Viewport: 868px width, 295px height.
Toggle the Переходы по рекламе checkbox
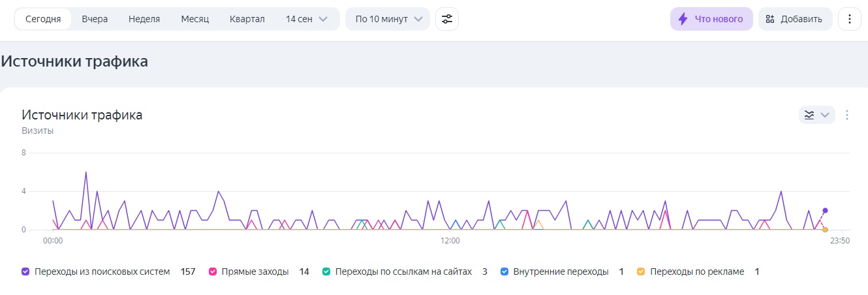coord(641,272)
